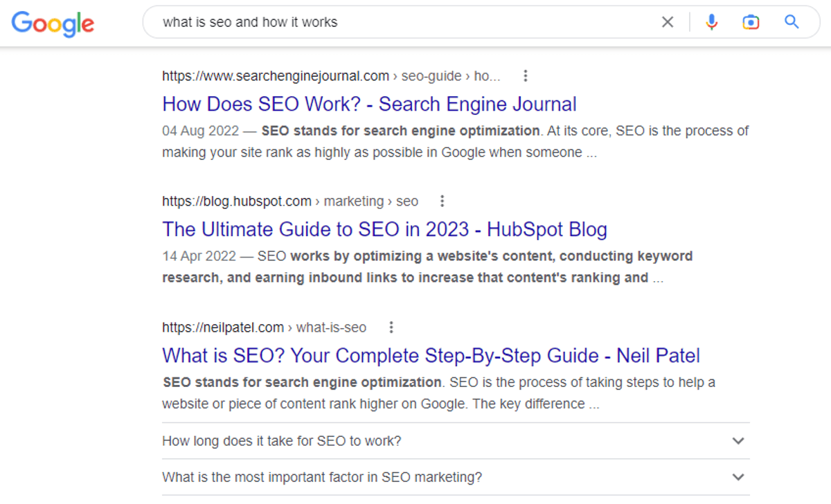Open 'The Ultimate Guide to SEO in 2023' link

coord(384,229)
